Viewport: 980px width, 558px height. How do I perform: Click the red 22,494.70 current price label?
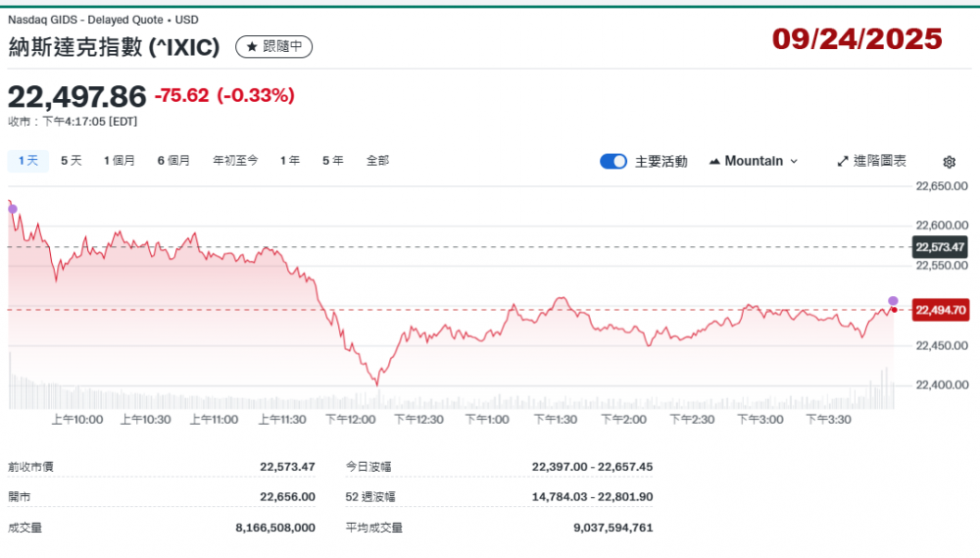940,311
